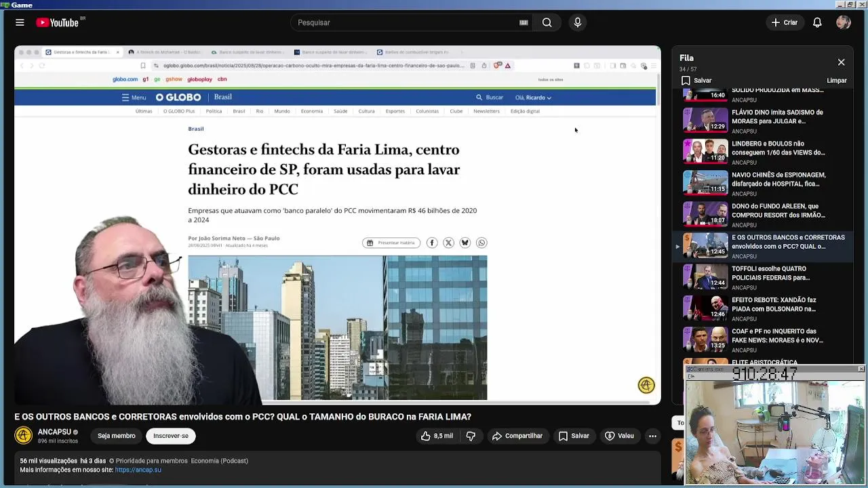Open ANCAPSU channel avatar
This screenshot has height=488, width=868.
point(24,436)
